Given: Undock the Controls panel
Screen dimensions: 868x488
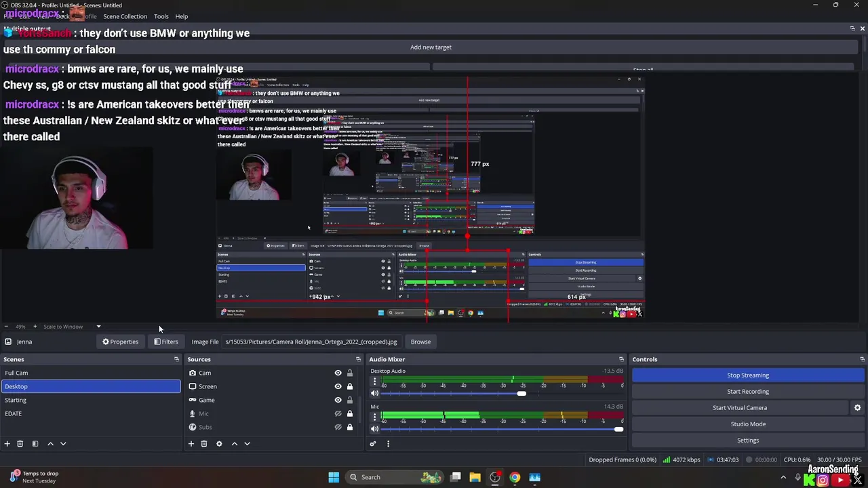Looking at the screenshot, I should click(862, 359).
